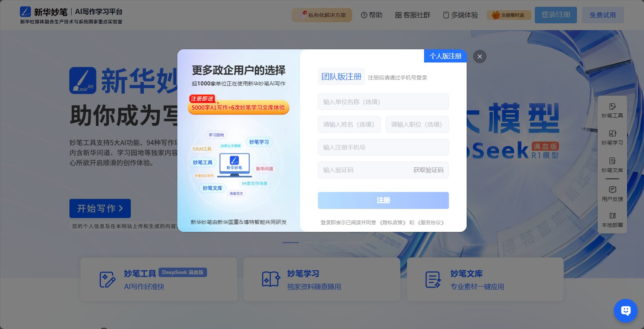Viewport: 644px width, 329px height.
Task: Click the 妙笔学习 bubble in the illustration
Action: [x=259, y=142]
